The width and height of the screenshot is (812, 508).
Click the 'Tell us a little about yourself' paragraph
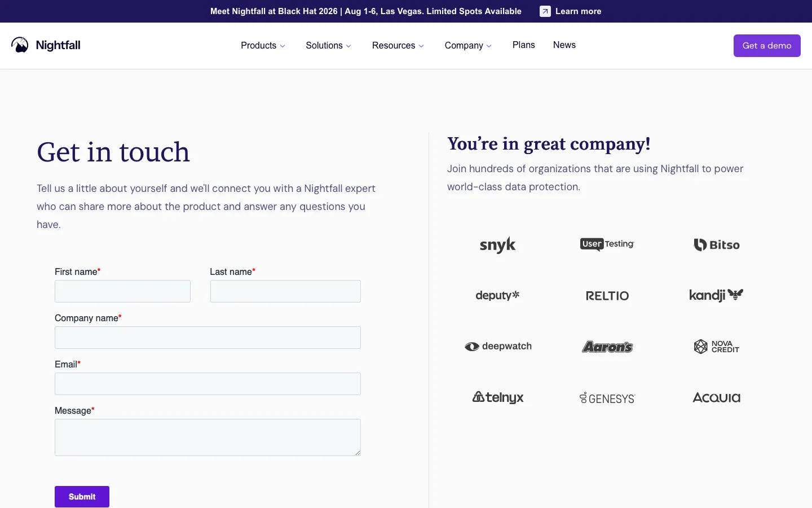[x=206, y=207]
